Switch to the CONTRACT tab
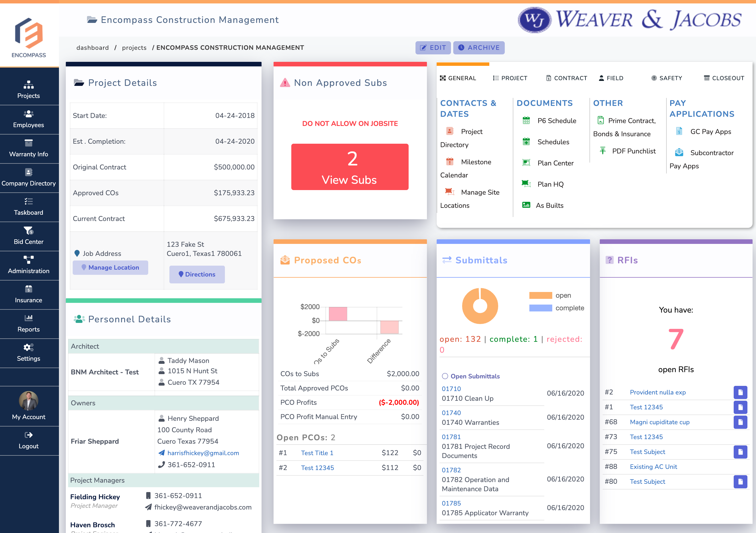The height and width of the screenshot is (533, 756). coord(566,78)
